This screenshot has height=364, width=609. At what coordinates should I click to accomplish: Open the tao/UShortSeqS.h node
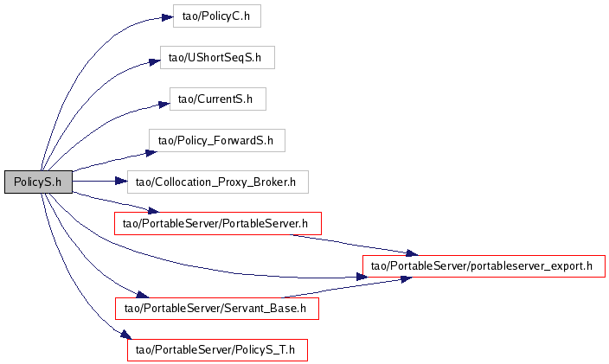tap(216, 58)
